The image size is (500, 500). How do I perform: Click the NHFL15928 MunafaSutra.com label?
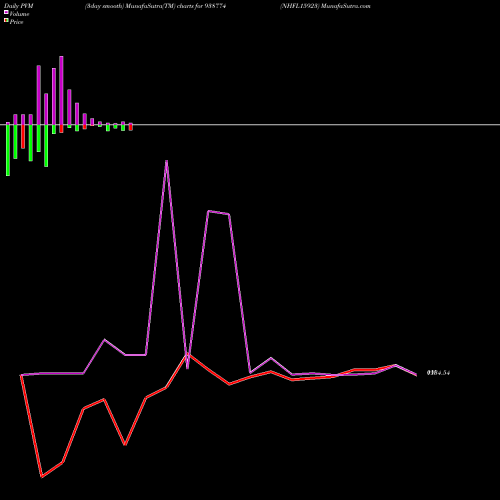[x=325, y=6]
